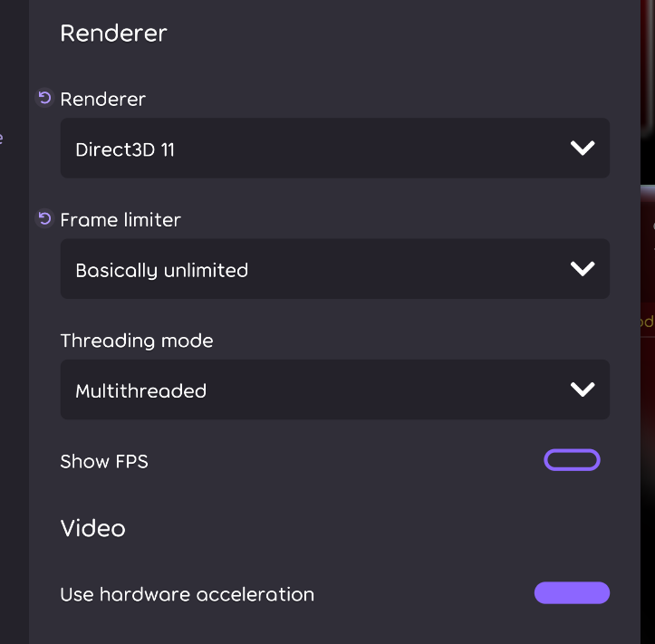Click the Renderer setting label beside reset icon
Viewport: 655px width, 644px height.
tap(102, 100)
